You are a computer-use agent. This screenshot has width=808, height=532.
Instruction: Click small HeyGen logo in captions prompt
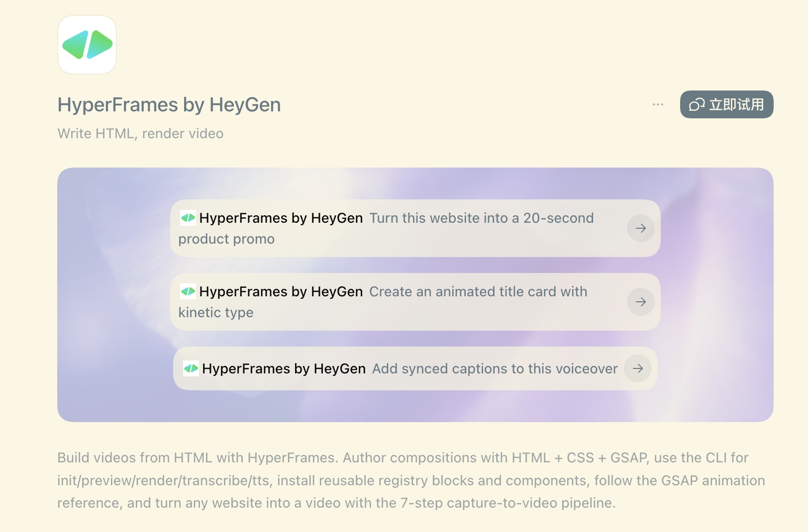point(191,368)
